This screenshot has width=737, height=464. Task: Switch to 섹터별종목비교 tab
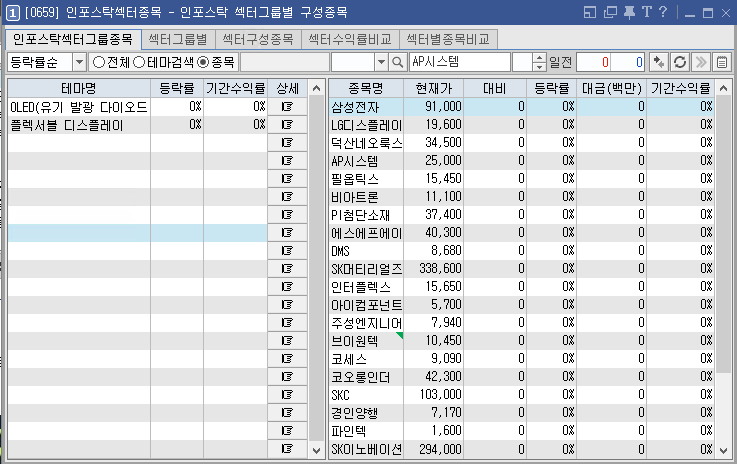pyautogui.click(x=448, y=39)
